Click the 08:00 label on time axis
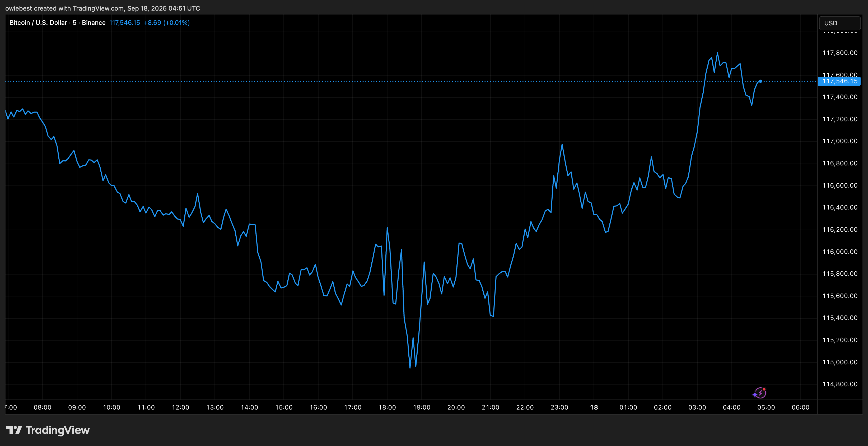 (43, 407)
